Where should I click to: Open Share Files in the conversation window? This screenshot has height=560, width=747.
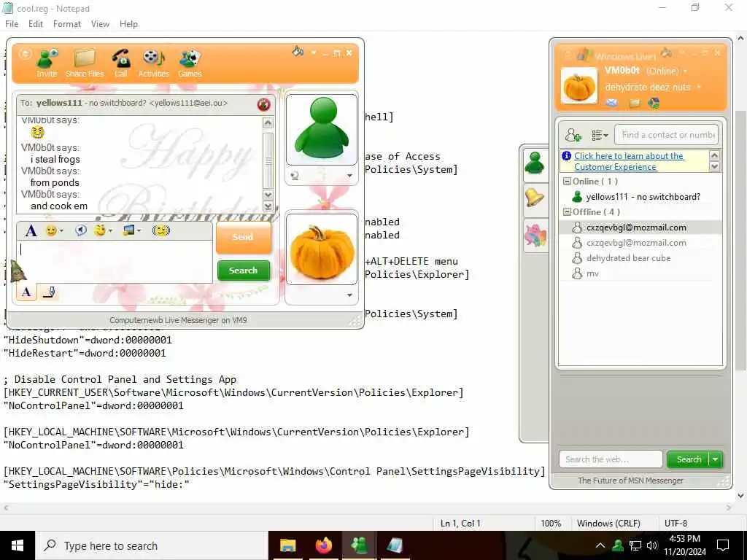click(85, 63)
